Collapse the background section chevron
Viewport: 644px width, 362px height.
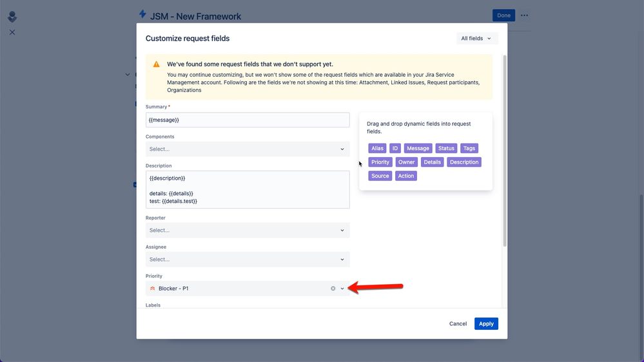128,75
